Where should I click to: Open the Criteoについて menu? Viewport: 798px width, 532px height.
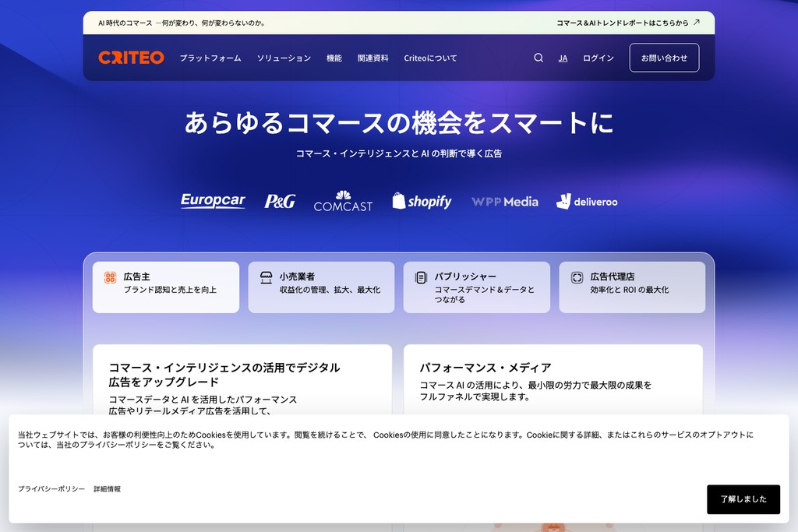pos(430,58)
